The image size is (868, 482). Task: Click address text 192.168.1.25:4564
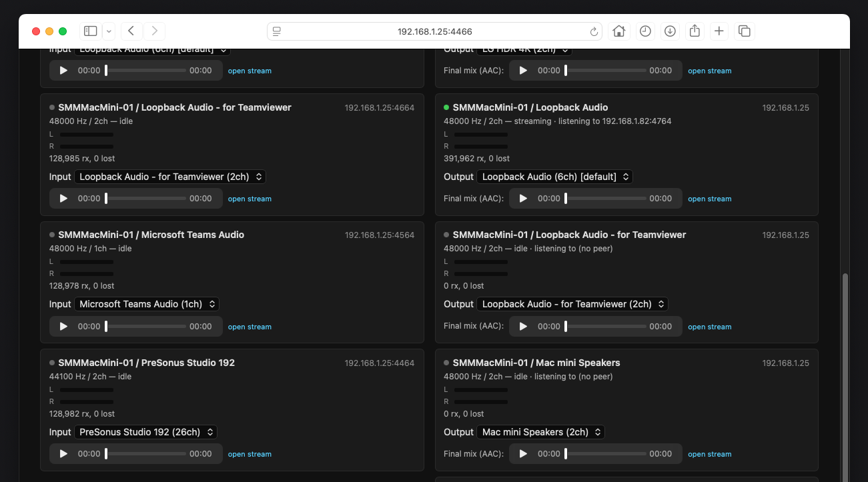point(379,235)
